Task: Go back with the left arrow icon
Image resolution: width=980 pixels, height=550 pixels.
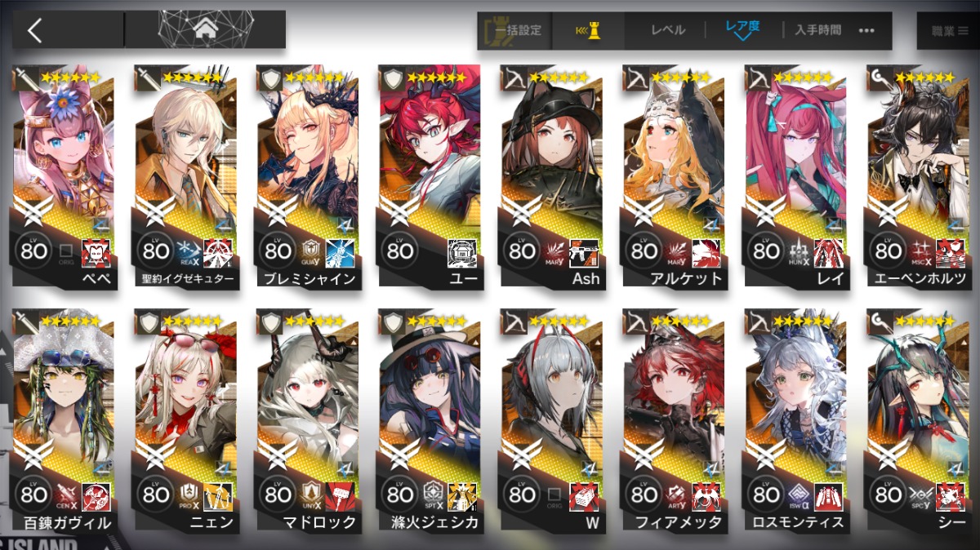Action: click(x=34, y=30)
